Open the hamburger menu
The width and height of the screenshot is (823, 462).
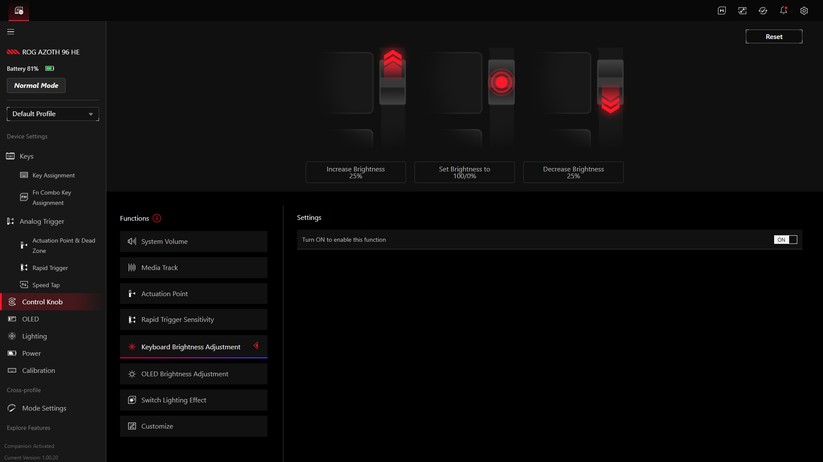[x=10, y=32]
